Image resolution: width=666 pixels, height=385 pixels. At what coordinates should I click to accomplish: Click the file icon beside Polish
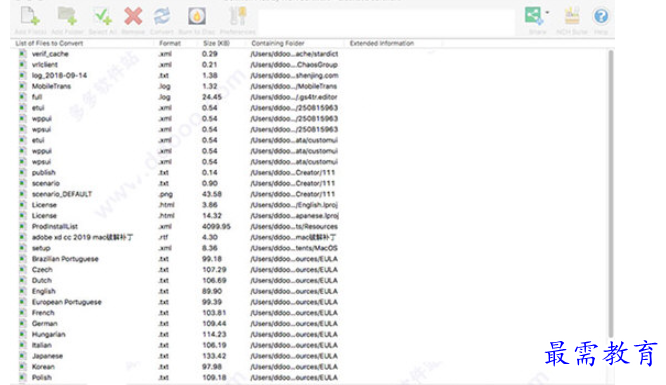click(x=22, y=377)
